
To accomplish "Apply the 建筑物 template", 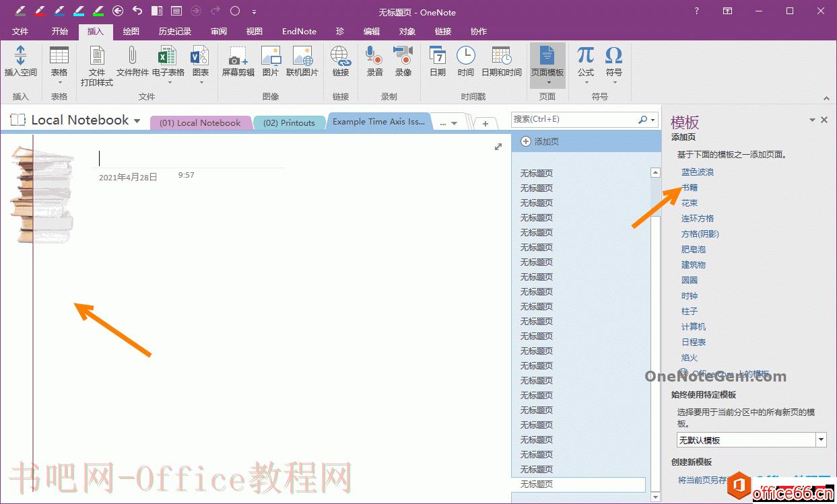I will click(x=694, y=265).
